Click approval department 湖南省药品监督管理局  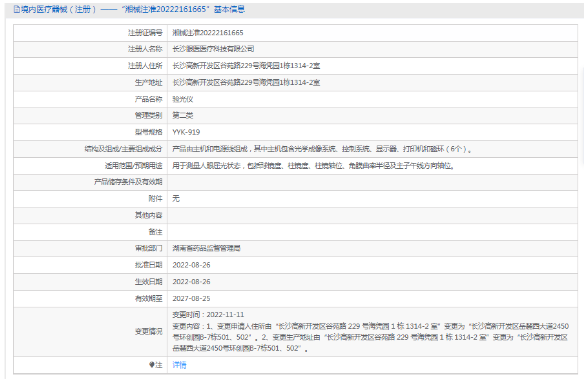point(206,248)
